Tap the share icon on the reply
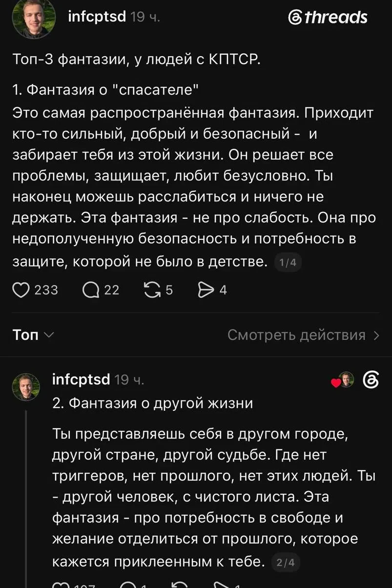Screen dimensions: 392x588 click(x=222, y=584)
